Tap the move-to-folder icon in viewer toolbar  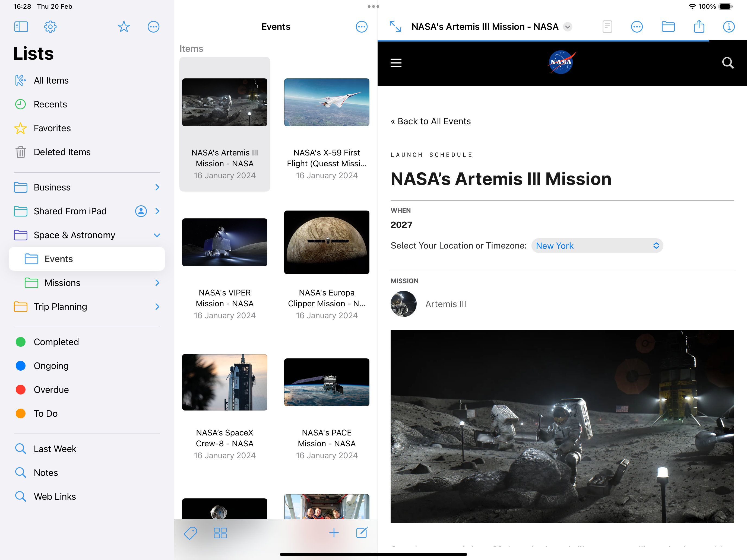pyautogui.click(x=668, y=27)
